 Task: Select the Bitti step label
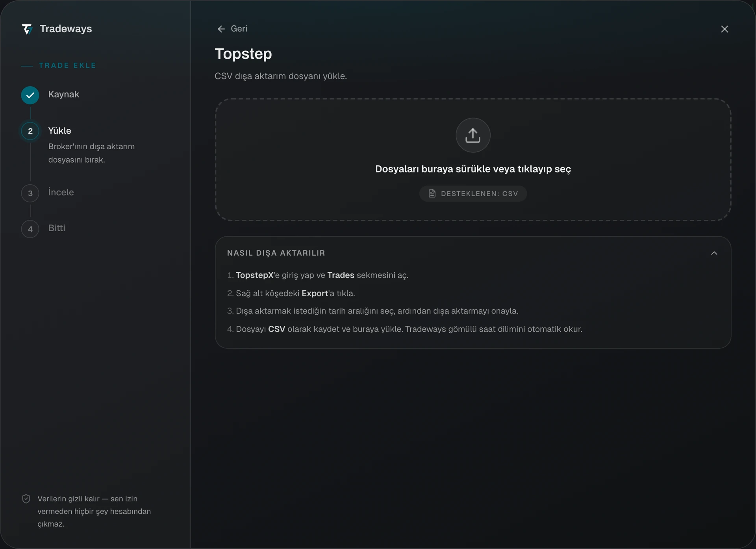(57, 228)
